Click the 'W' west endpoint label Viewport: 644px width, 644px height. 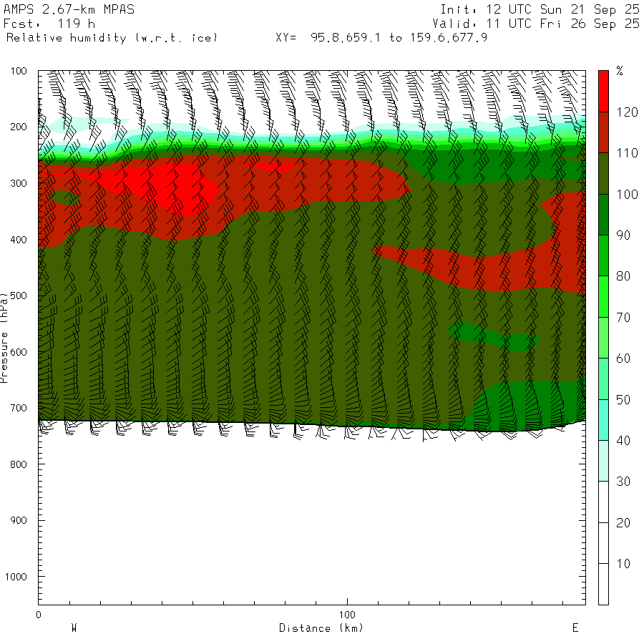[74, 628]
